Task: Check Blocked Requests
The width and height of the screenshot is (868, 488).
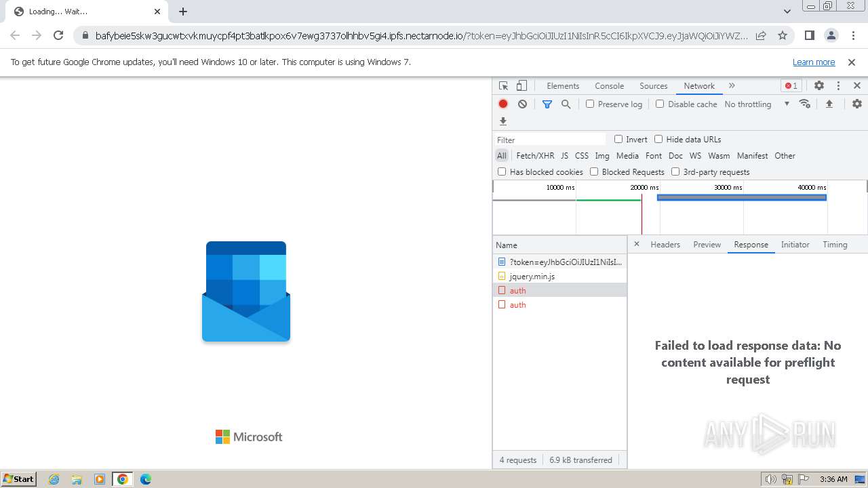Action: [x=594, y=171]
